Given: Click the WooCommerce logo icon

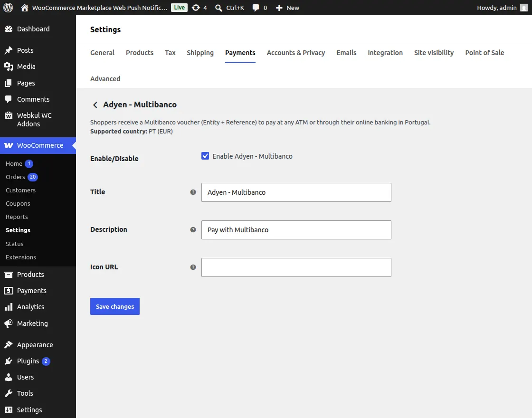Looking at the screenshot, I should coord(9,145).
